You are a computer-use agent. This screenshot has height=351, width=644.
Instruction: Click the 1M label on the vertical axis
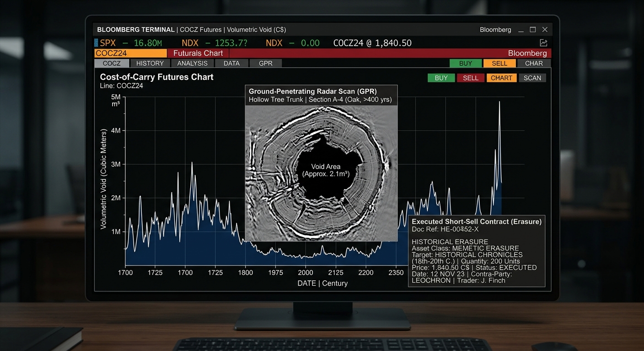116,232
